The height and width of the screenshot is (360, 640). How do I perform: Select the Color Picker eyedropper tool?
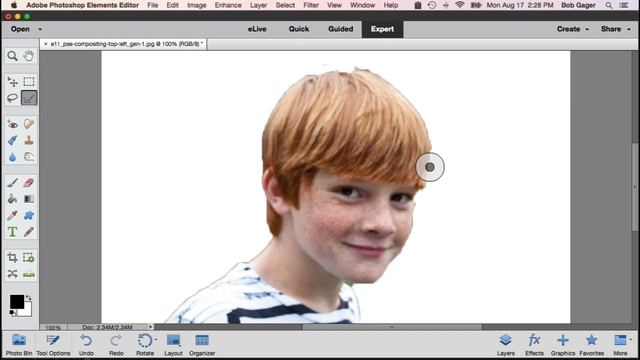(x=12, y=216)
